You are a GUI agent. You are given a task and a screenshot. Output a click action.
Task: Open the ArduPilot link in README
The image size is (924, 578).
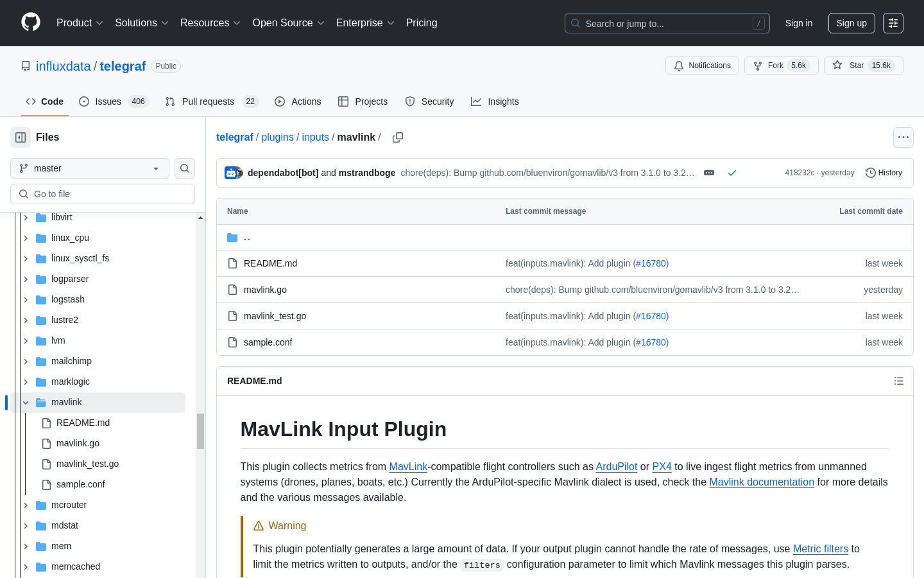pos(617,467)
